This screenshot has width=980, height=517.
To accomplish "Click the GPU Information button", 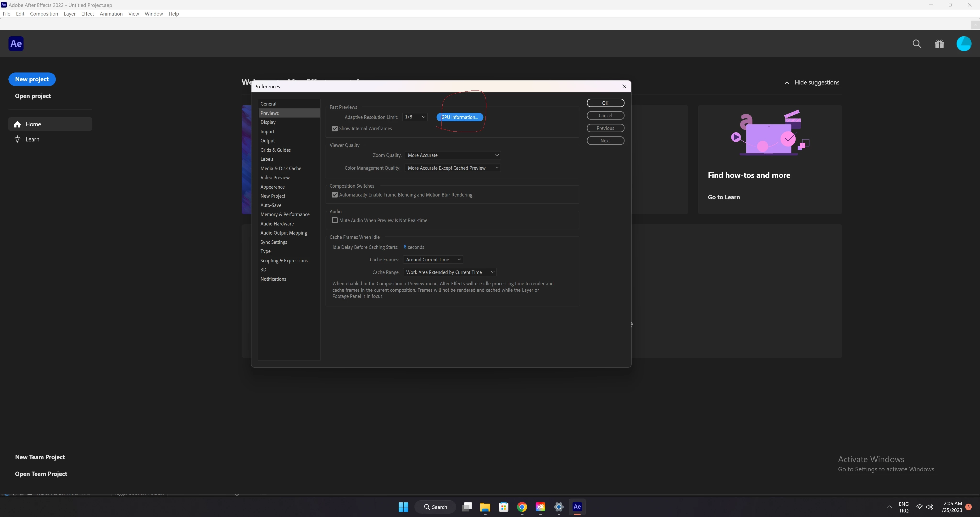I will [460, 117].
